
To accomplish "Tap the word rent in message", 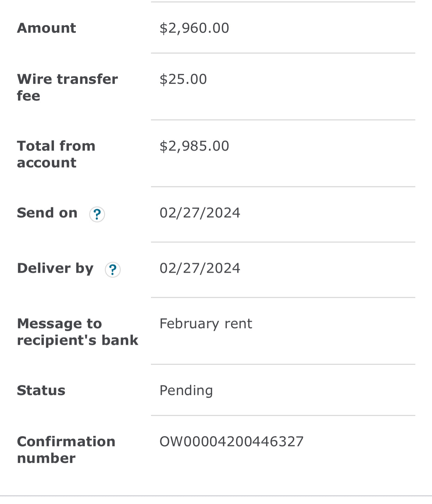I will (238, 324).
